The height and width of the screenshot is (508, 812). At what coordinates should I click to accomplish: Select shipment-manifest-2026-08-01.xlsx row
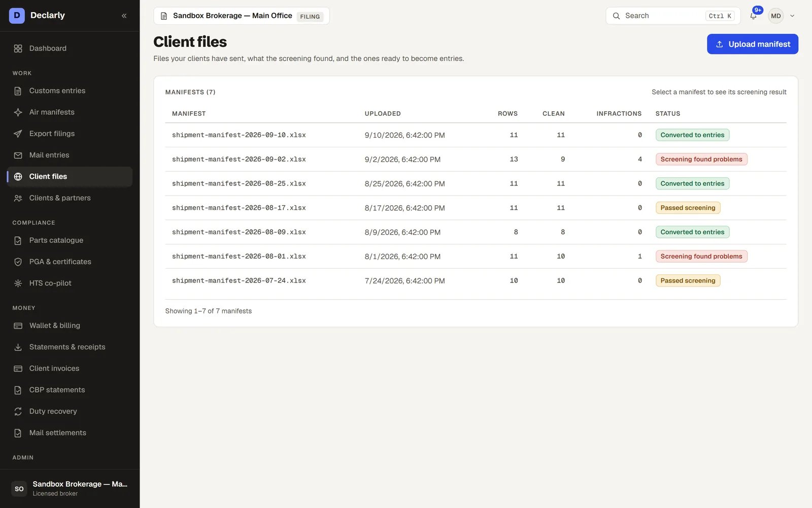coord(476,257)
